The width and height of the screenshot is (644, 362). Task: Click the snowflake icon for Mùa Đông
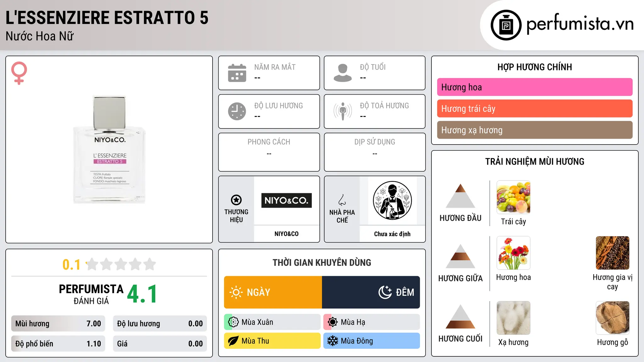[333, 341]
